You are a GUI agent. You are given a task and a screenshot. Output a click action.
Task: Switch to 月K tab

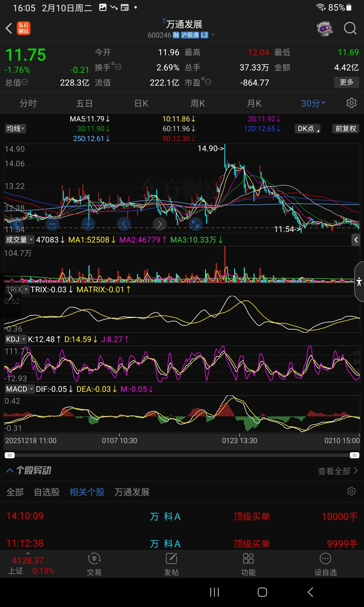point(254,103)
